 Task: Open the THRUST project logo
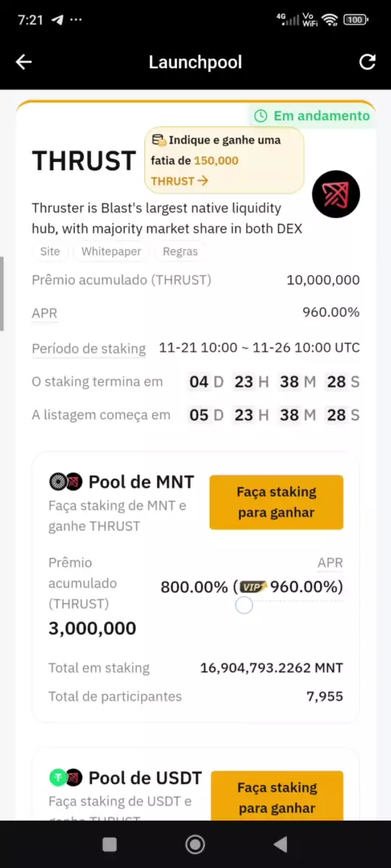(336, 195)
